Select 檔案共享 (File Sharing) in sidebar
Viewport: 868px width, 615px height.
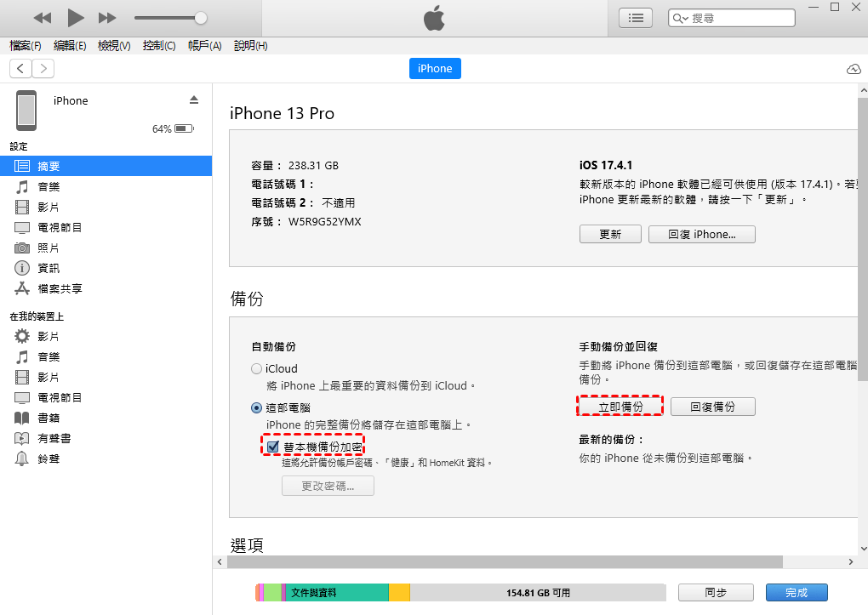(60, 288)
